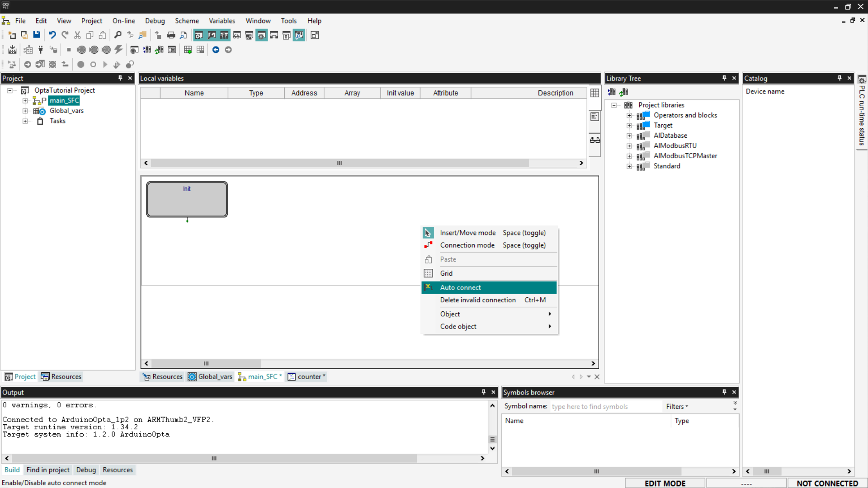
Task: Click the Connect to target plug icon
Action: tap(41, 50)
